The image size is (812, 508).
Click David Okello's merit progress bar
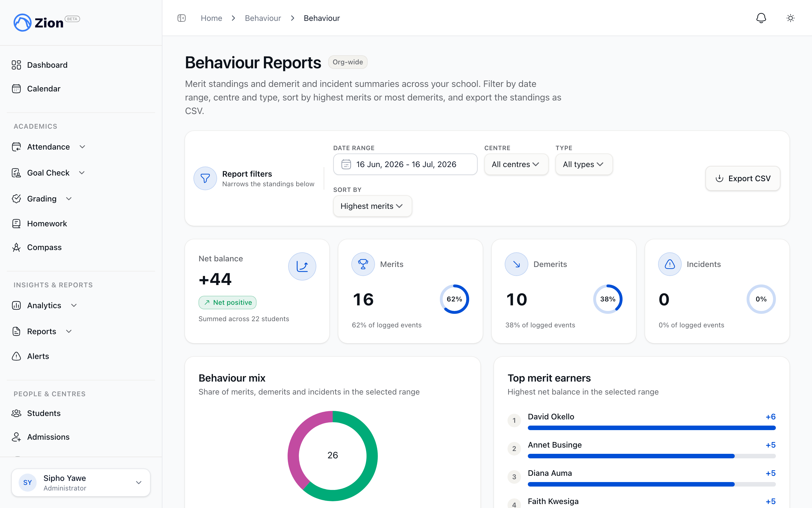pyautogui.click(x=652, y=428)
